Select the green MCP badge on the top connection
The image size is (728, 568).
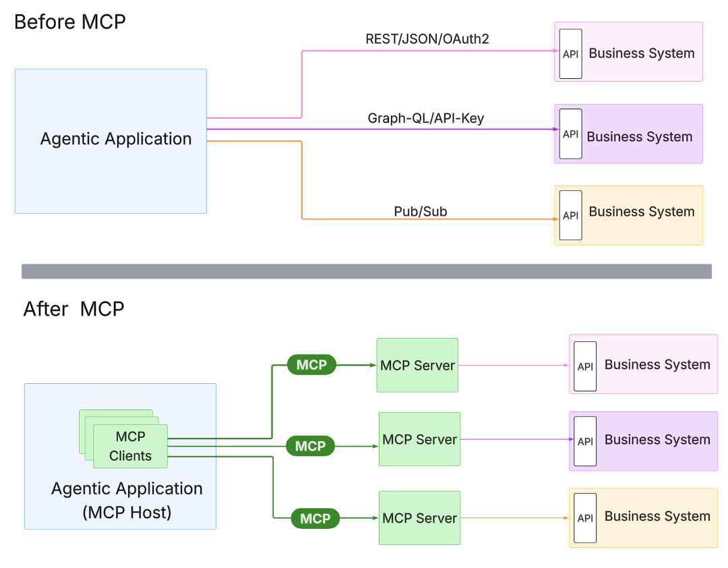311,364
